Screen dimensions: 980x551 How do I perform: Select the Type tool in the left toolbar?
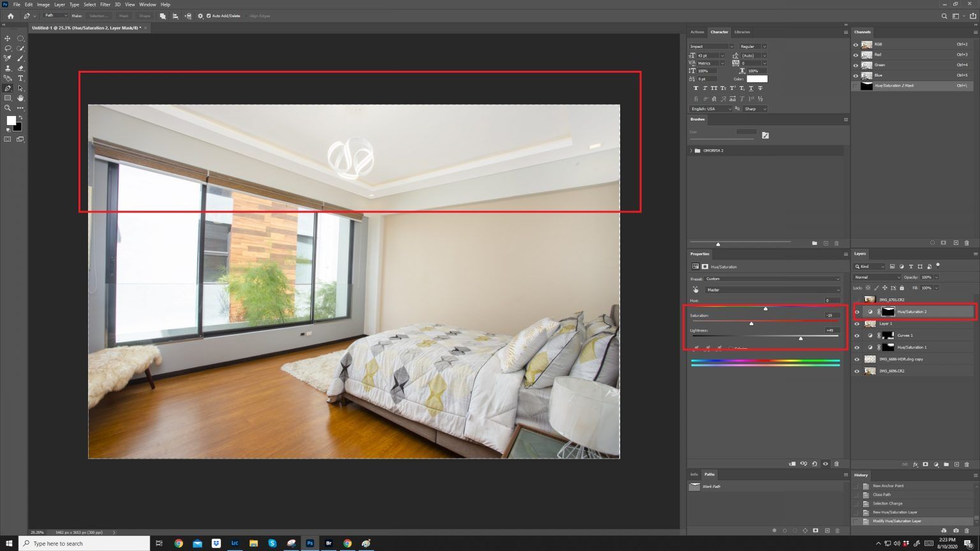tap(21, 78)
